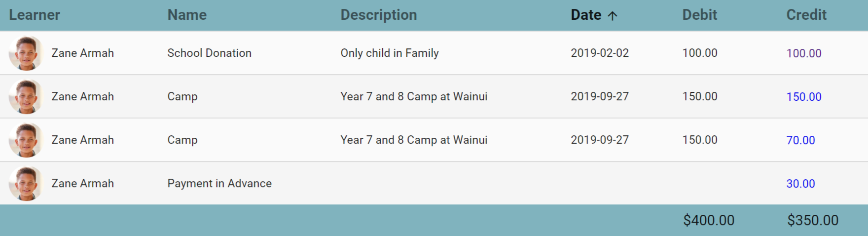Click the avatar in the 150.00 credit row
Screen dimensions: 868x236
(x=26, y=96)
